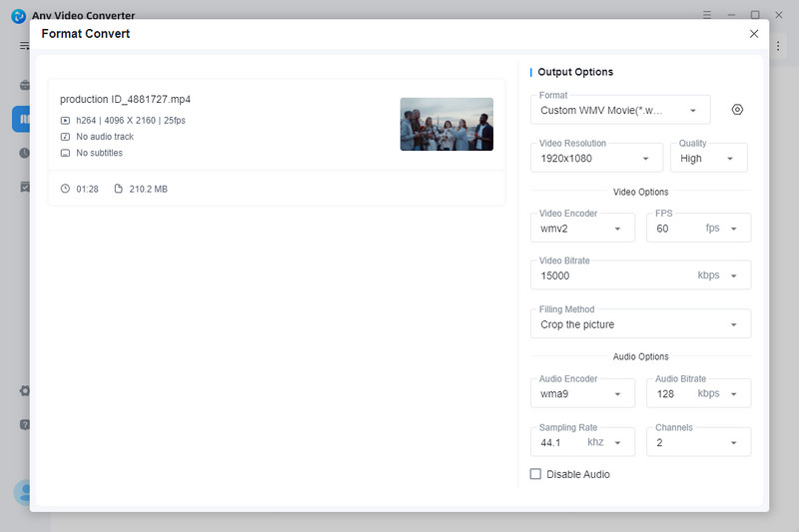Click the subtitles icon

pyautogui.click(x=65, y=153)
